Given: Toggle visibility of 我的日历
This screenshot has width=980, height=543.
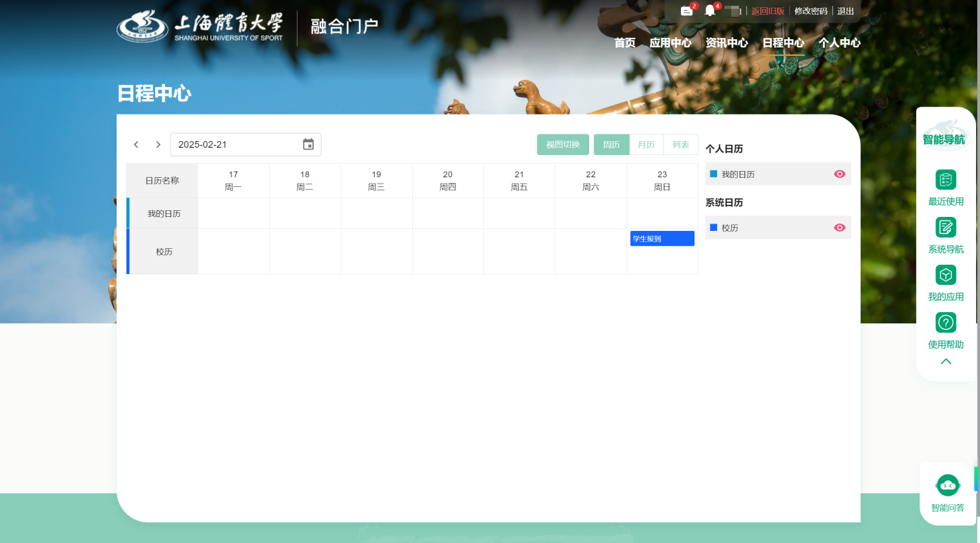Looking at the screenshot, I should pos(840,174).
